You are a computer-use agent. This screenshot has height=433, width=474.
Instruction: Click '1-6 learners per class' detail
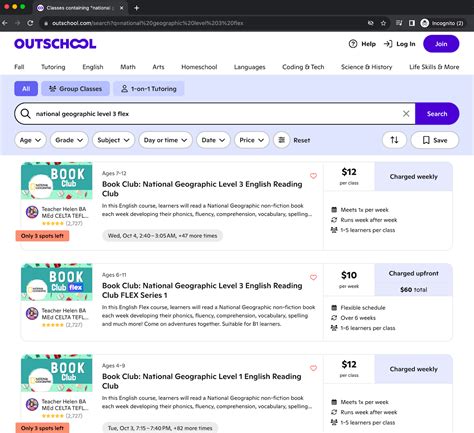click(368, 328)
